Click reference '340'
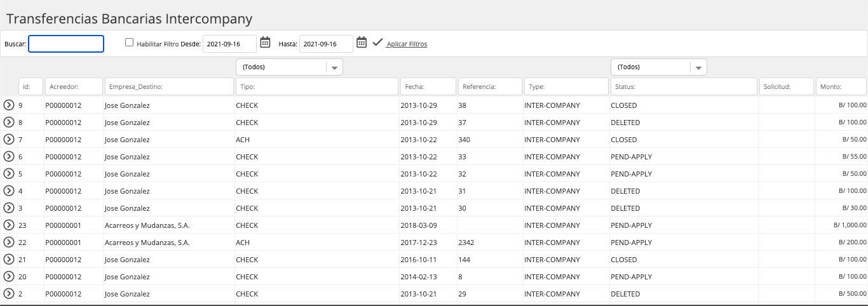 click(464, 140)
